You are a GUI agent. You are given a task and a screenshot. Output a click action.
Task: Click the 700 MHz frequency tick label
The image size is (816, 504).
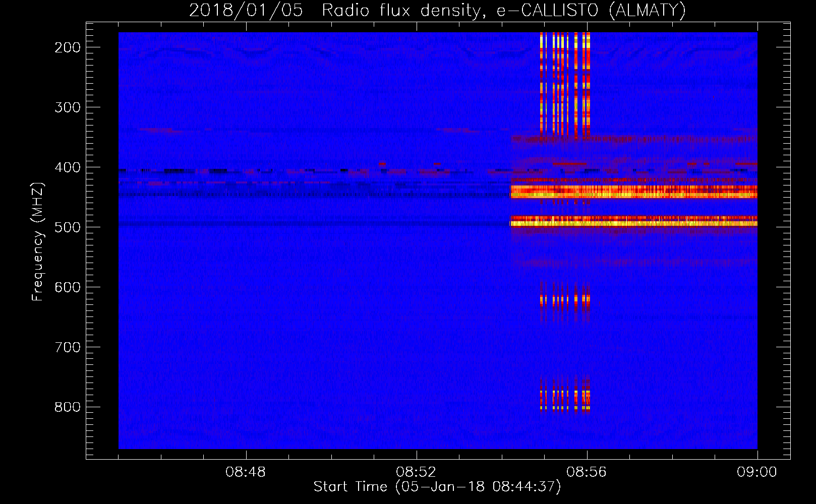tap(68, 347)
